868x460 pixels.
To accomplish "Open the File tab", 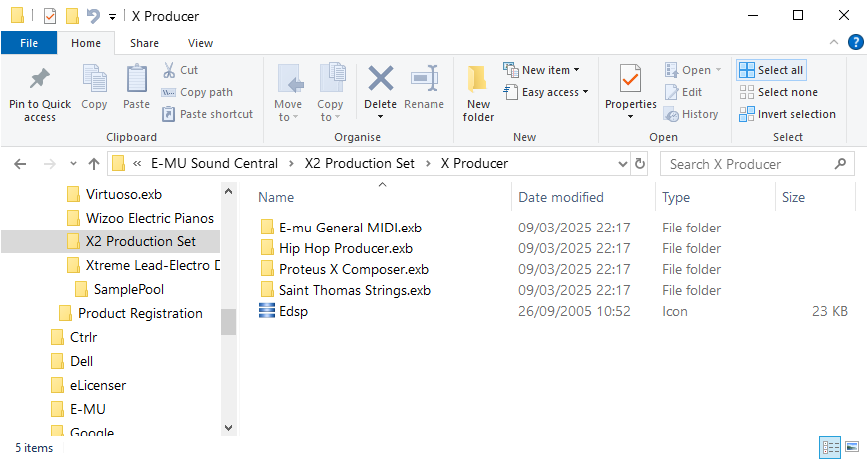I will tap(29, 43).
